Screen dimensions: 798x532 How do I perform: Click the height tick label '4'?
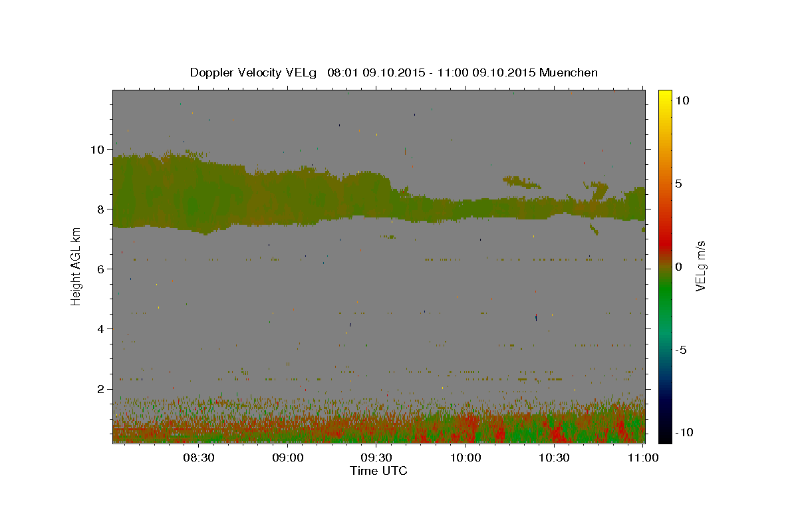coord(102,329)
